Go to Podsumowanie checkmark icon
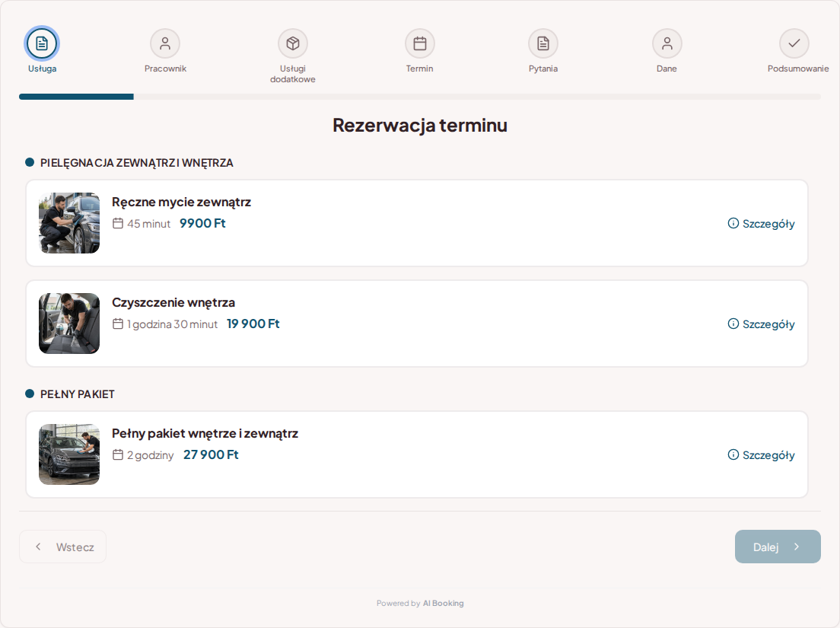Image resolution: width=840 pixels, height=628 pixels. [x=794, y=43]
